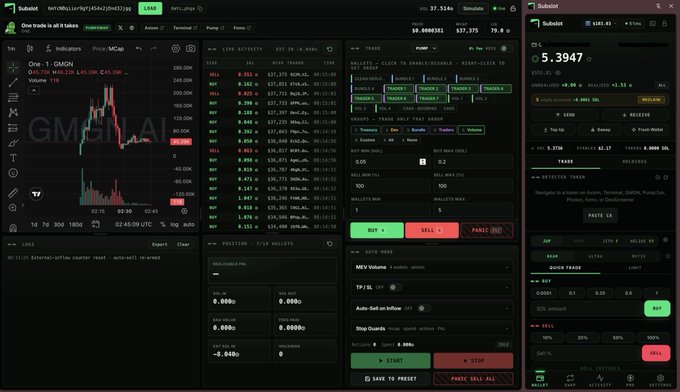This screenshot has height=392, width=680.
Task: Select the Quick Trade tab in extension
Action: tap(565, 268)
